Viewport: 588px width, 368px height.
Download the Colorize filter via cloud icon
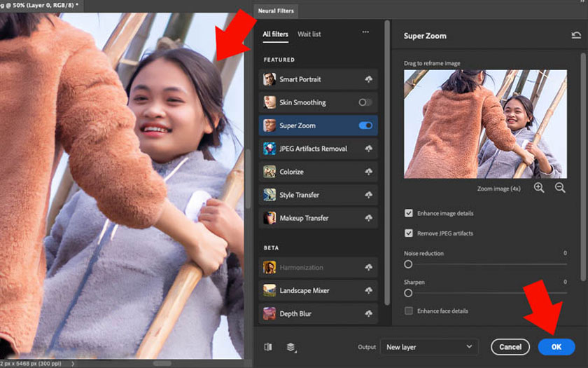point(369,172)
